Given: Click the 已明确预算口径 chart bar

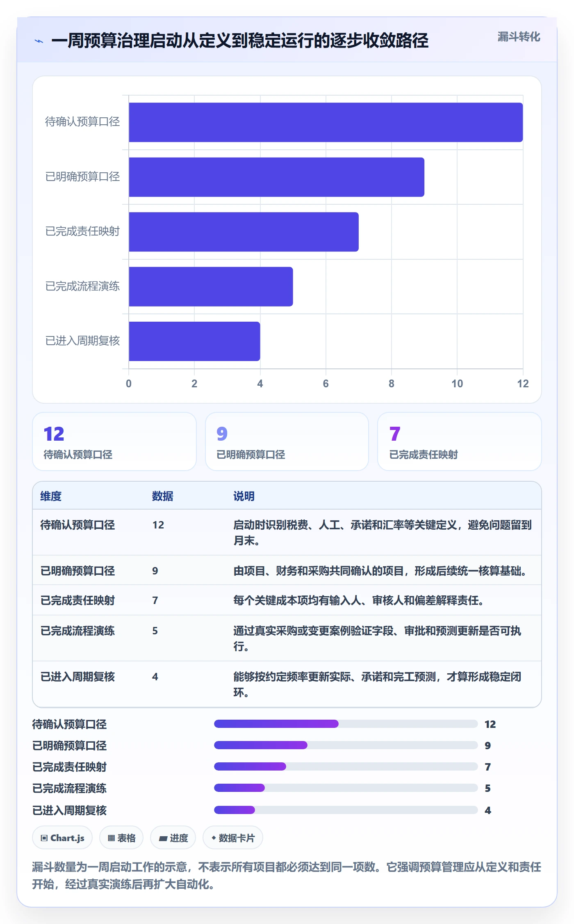Looking at the screenshot, I should (276, 177).
